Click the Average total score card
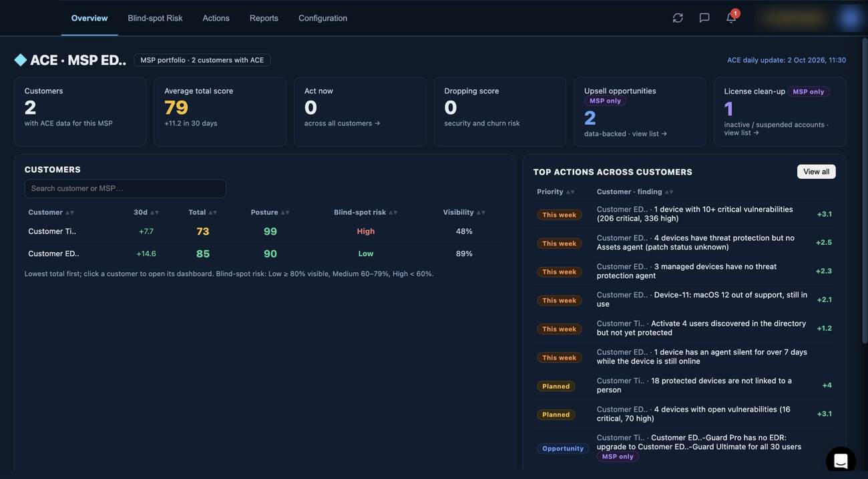Viewport: 868px width, 479px height. click(220, 112)
